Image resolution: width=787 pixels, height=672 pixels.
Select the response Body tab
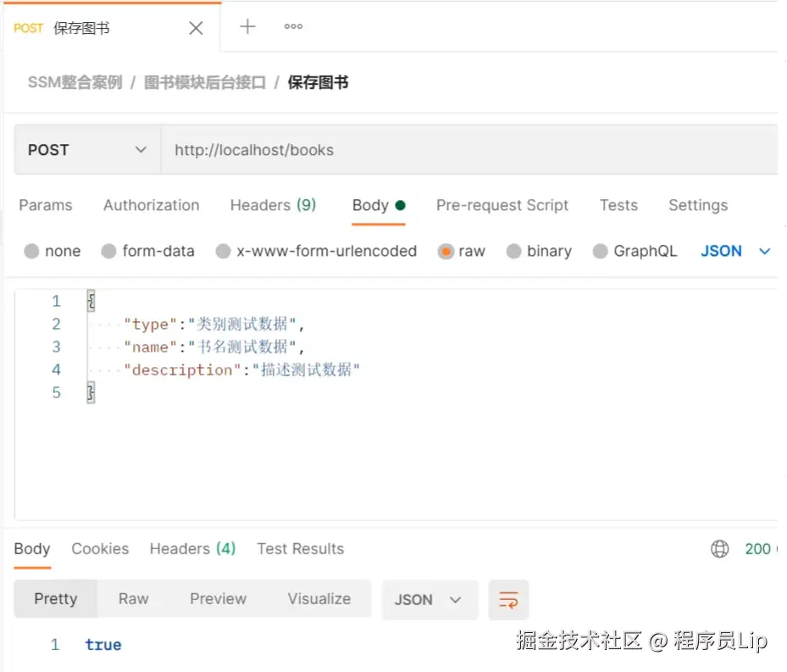pyautogui.click(x=32, y=548)
